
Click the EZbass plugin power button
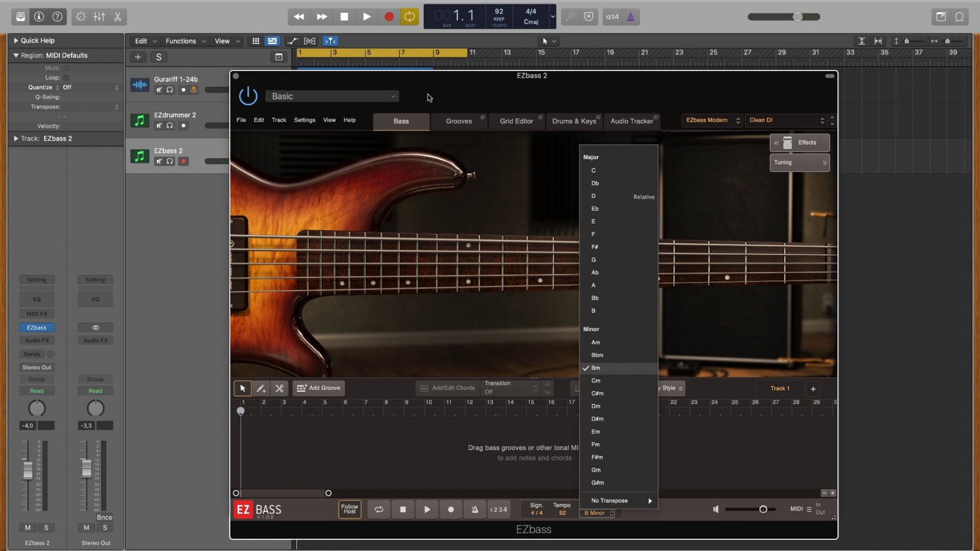(x=248, y=96)
